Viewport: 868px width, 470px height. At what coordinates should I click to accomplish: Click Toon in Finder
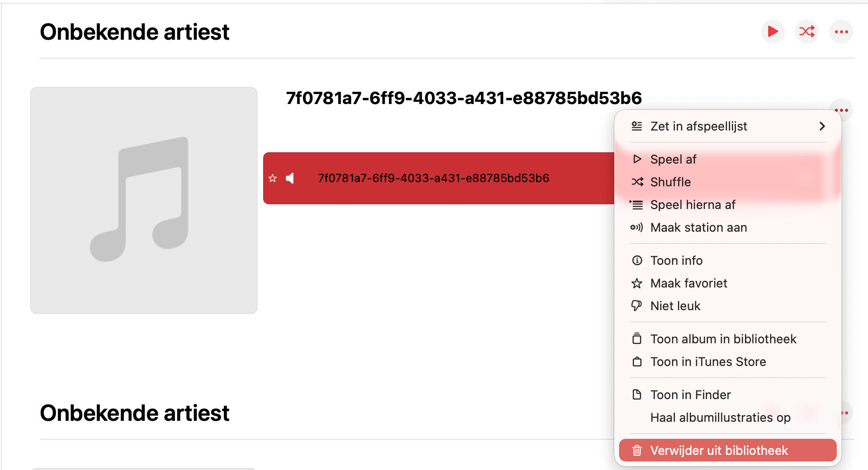point(691,395)
